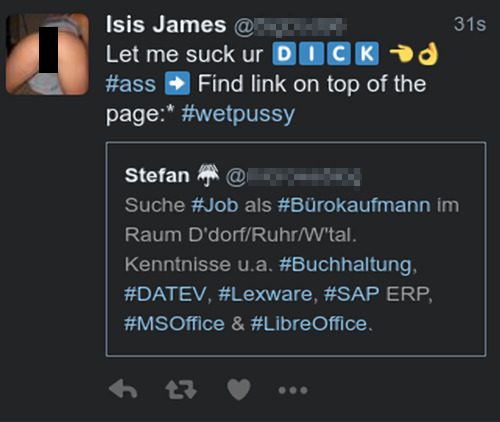Like the tweet with the heart icon
This screenshot has width=500, height=422.
tap(239, 389)
